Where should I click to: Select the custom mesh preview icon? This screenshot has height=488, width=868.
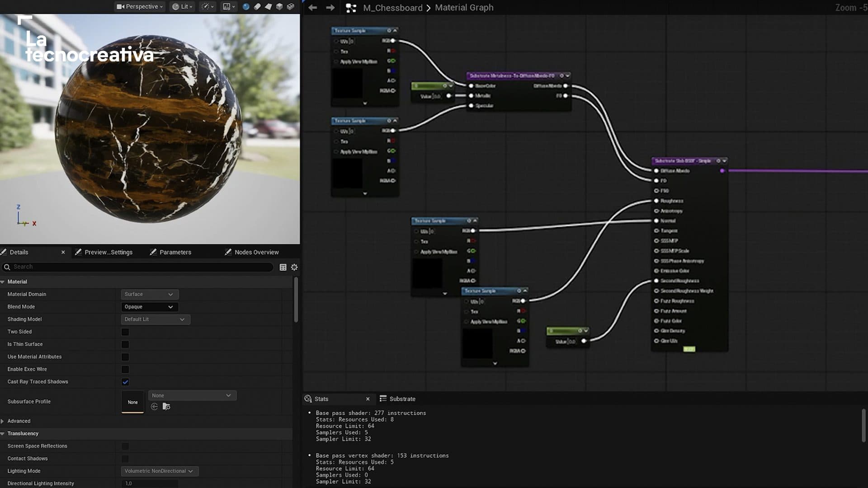(291, 7)
